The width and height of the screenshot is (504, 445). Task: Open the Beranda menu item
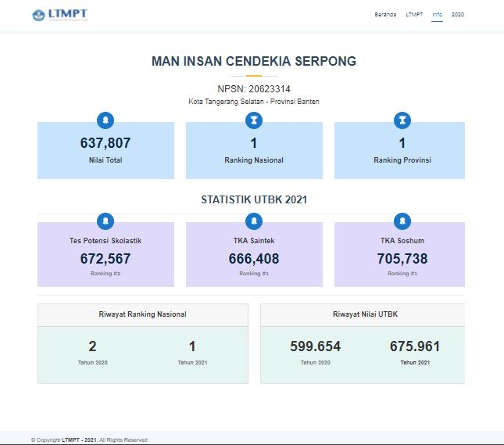[x=385, y=15]
